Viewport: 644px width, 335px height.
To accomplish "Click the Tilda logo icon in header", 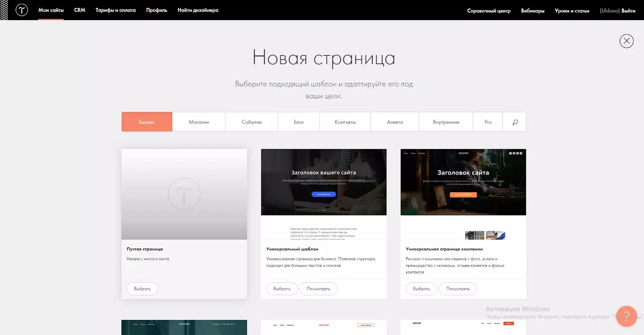I will tap(22, 10).
